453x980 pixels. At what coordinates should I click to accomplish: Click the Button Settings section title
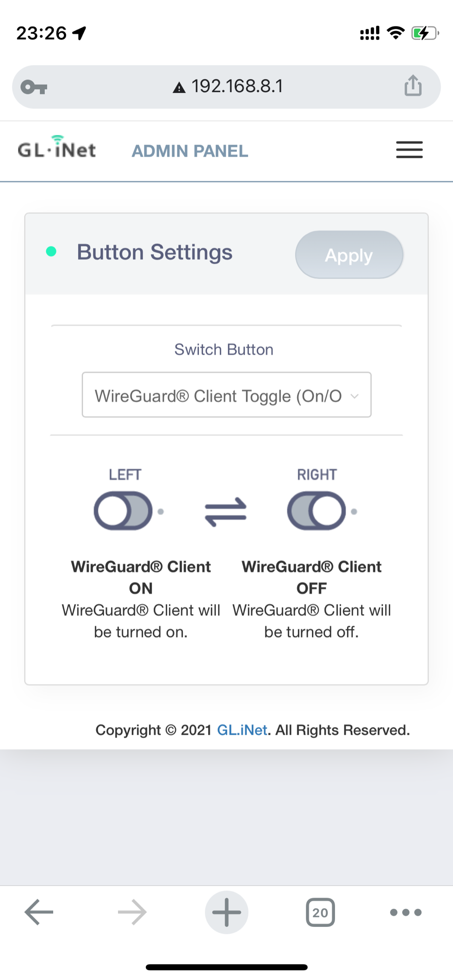[x=155, y=253]
